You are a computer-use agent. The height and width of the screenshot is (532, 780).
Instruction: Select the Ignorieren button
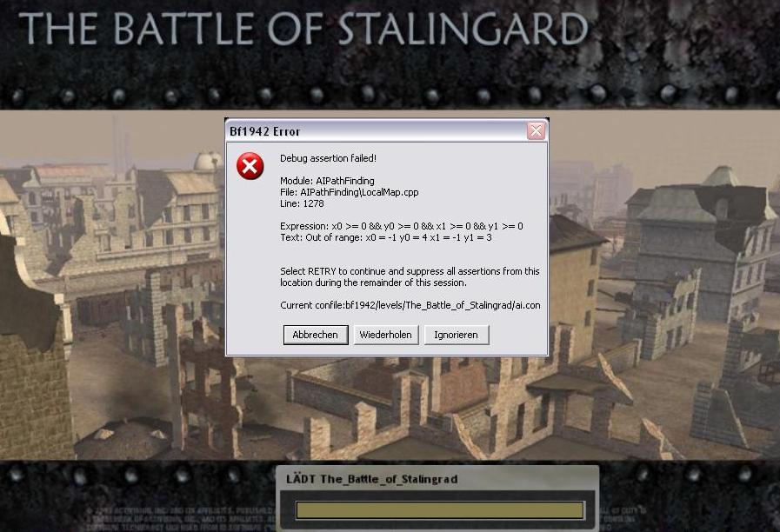457,335
